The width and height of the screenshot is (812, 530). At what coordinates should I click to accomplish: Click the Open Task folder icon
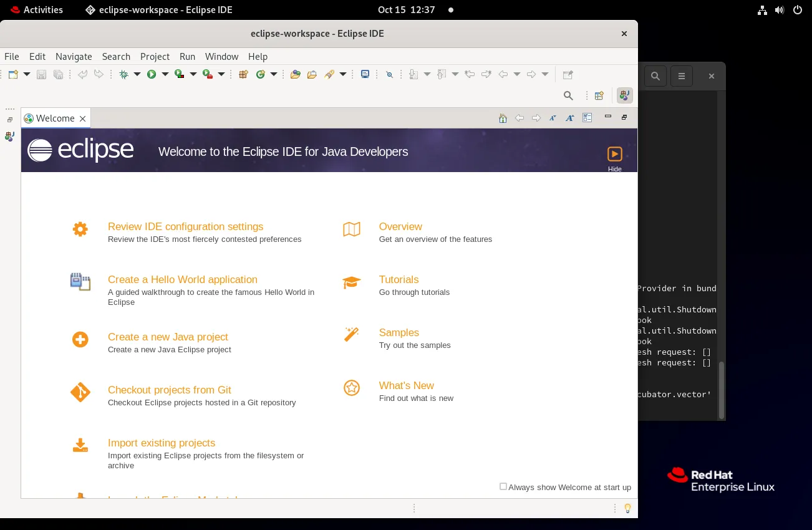pyautogui.click(x=312, y=74)
